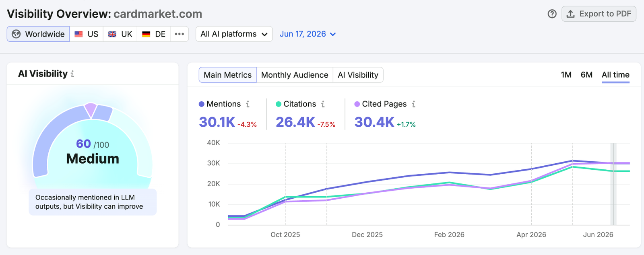This screenshot has height=255, width=644.
Task: Click the +1.7% Cited Pages change
Action: [406, 124]
